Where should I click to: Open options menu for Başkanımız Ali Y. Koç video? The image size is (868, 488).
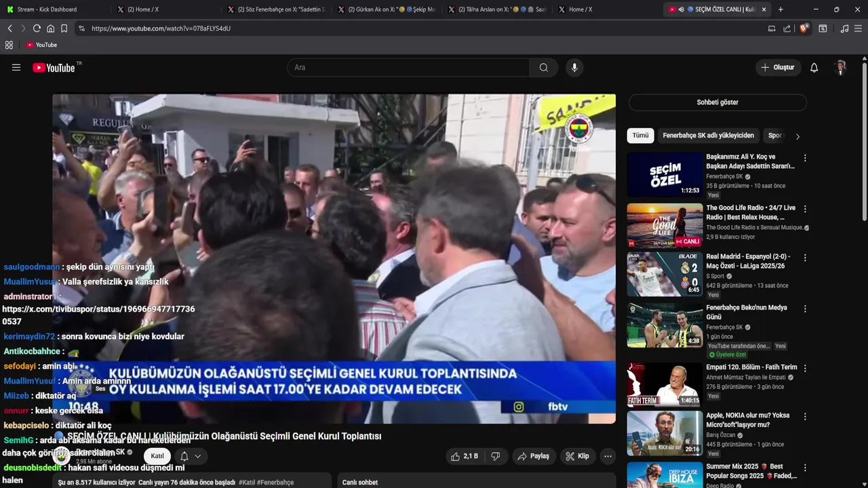[805, 158]
